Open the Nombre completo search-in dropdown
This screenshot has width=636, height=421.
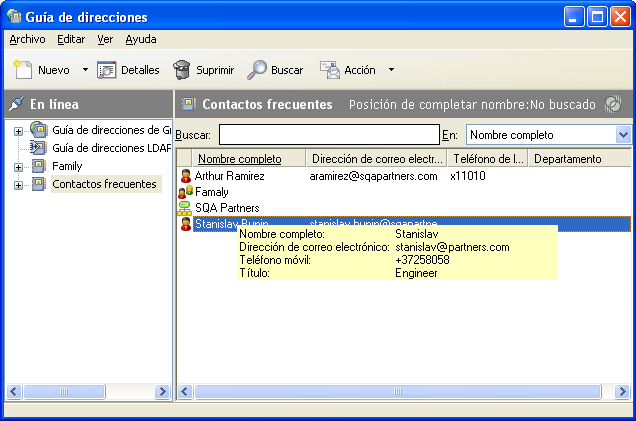(623, 135)
